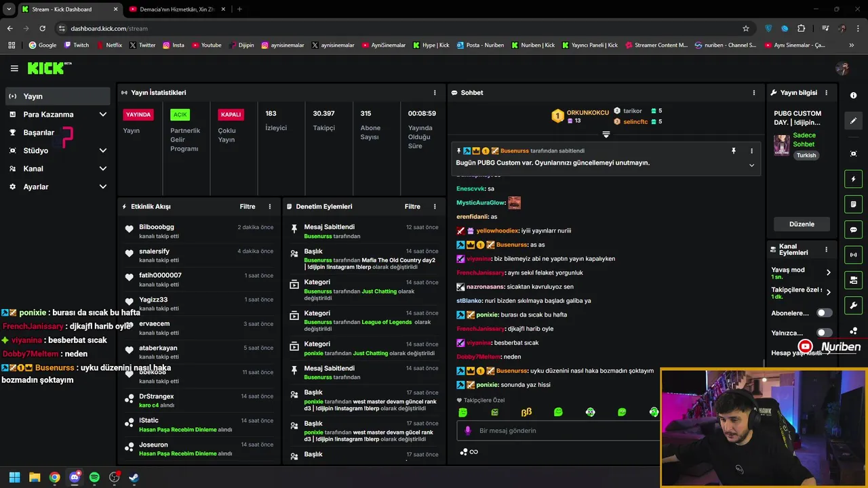Click ORKUNKOCU top leaderboard name

coord(588,113)
